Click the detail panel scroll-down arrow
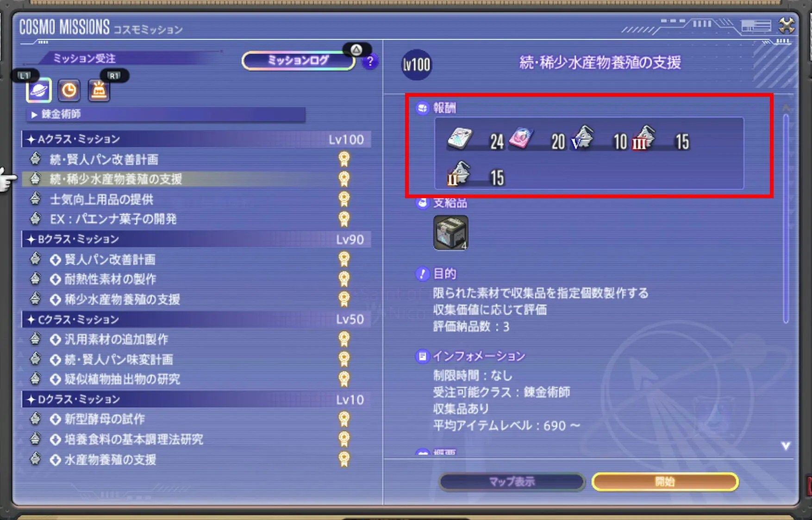The image size is (812, 520). tap(786, 445)
